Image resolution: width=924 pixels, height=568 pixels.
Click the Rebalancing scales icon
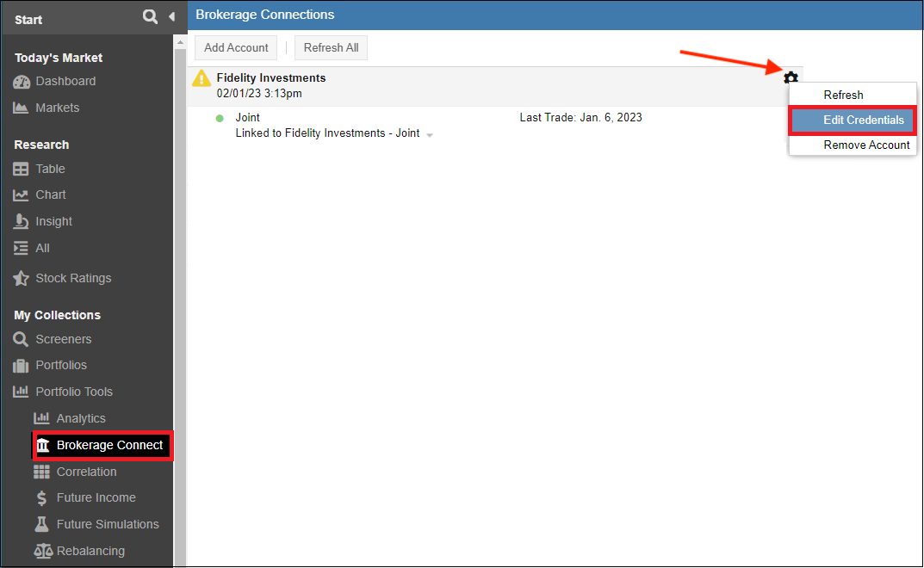pyautogui.click(x=43, y=551)
